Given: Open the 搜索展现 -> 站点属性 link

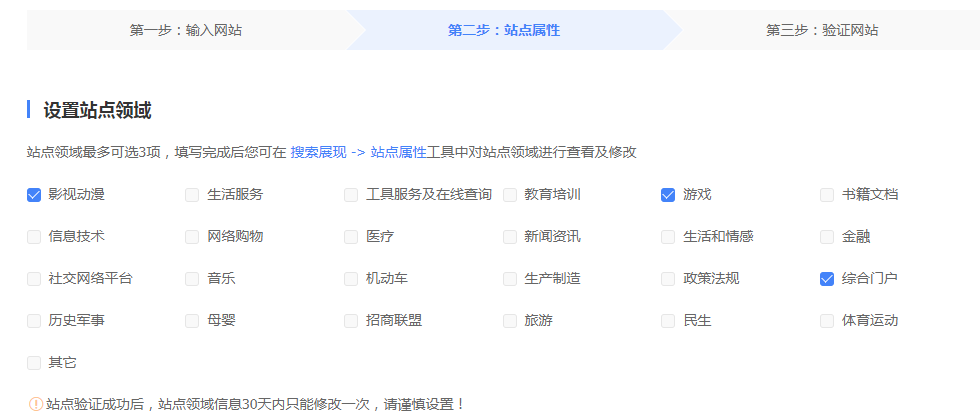Looking at the screenshot, I should click(x=358, y=152).
